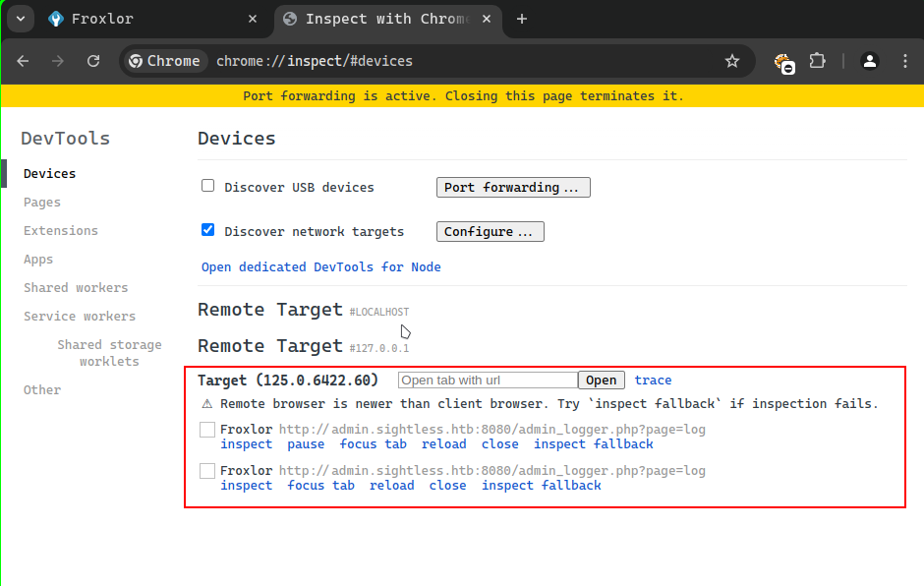Open the user profile avatar icon
924x586 pixels.
coord(869,61)
